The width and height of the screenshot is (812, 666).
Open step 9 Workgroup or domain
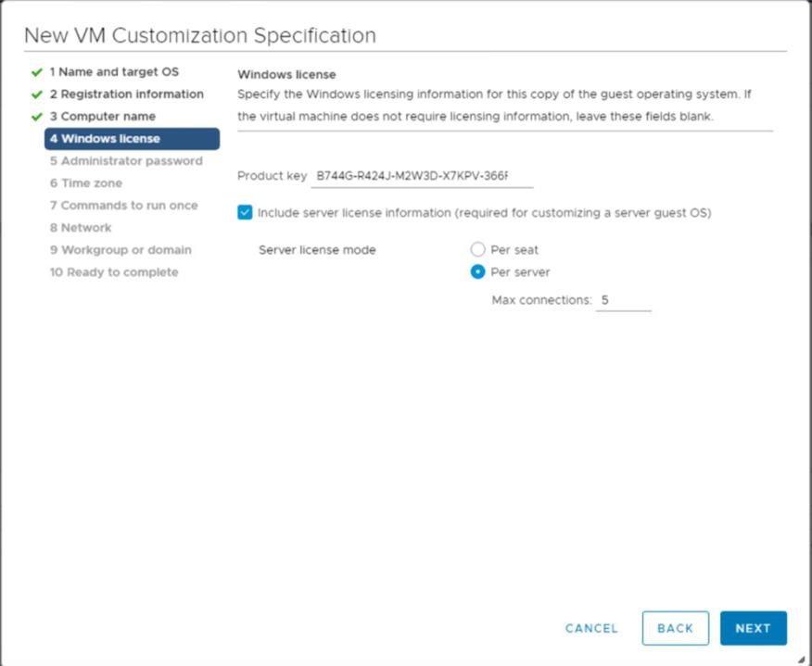pyautogui.click(x=121, y=250)
